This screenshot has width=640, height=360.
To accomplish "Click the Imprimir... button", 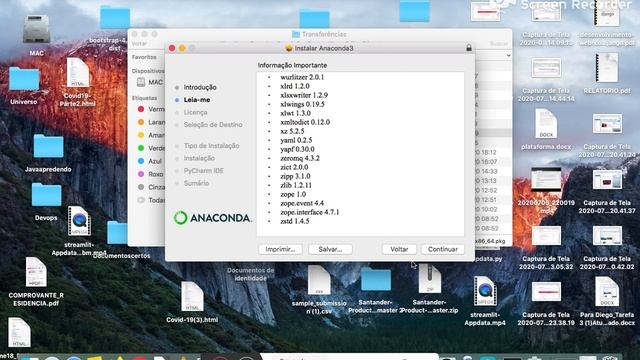I will coord(280,249).
